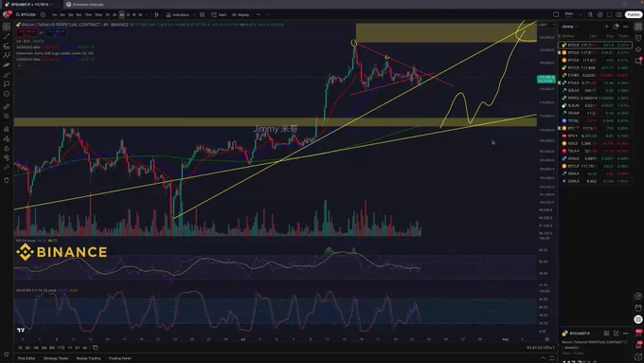The height and width of the screenshot is (363, 644).
Task: Open the Jimmy watchlist name dropdown
Action: coord(570,27)
